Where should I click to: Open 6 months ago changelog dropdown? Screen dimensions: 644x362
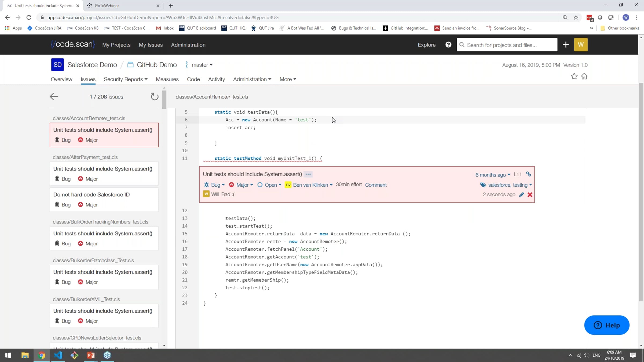[x=493, y=175]
